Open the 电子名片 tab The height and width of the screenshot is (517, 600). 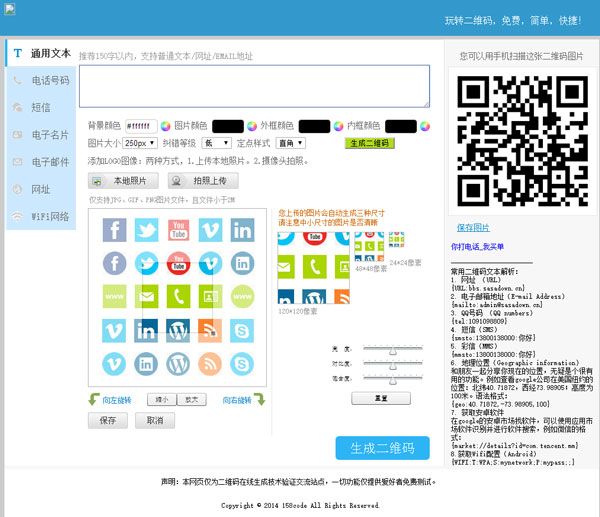[x=41, y=135]
